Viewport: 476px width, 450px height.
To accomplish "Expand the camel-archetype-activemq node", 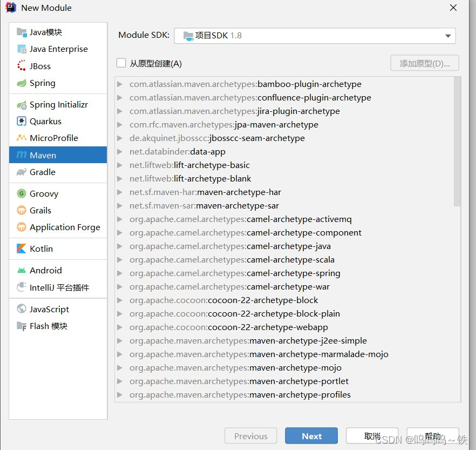I will click(x=120, y=219).
